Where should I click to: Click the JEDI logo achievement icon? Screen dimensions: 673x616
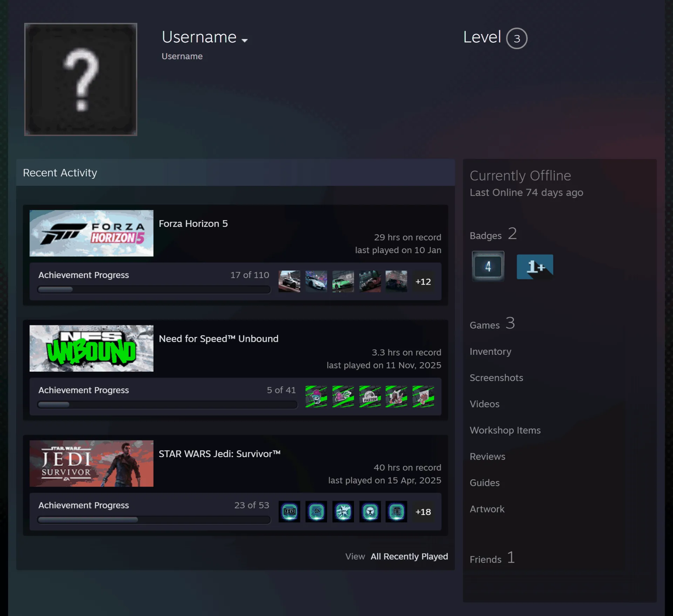click(290, 512)
